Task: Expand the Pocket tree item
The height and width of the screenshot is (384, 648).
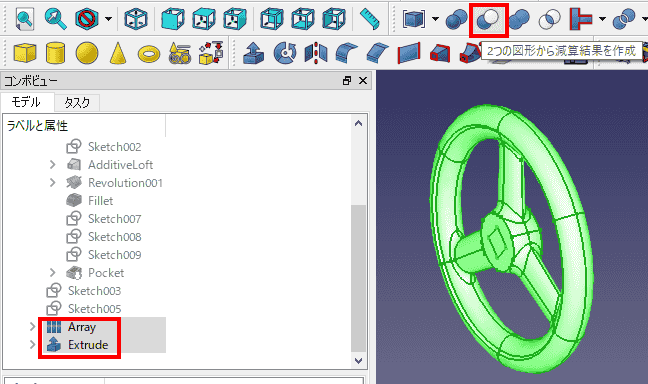Action: (52, 272)
